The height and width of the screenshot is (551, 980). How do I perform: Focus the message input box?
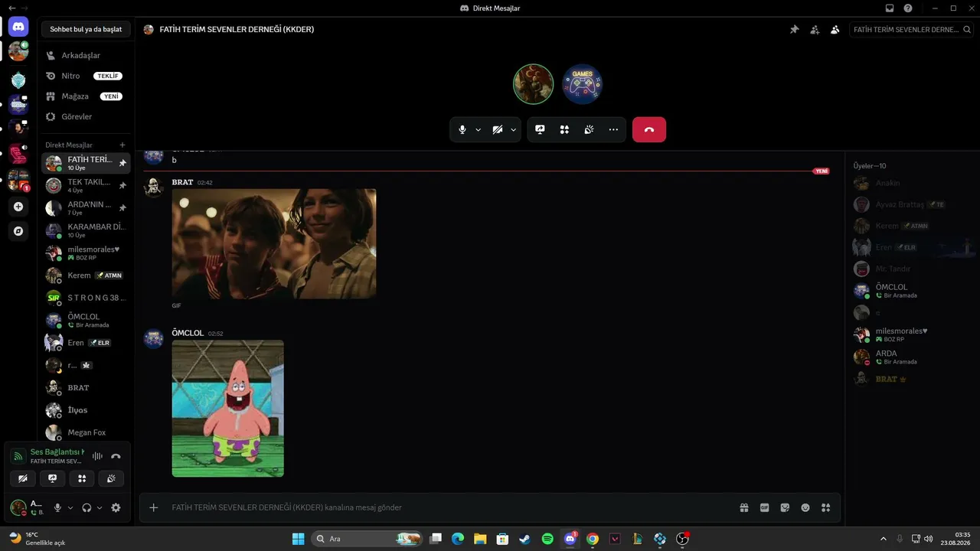452,507
